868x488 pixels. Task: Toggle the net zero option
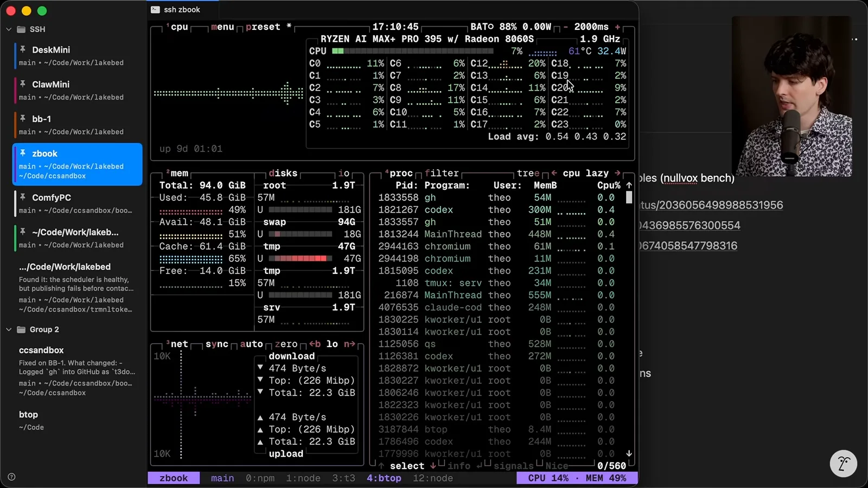[286, 344]
